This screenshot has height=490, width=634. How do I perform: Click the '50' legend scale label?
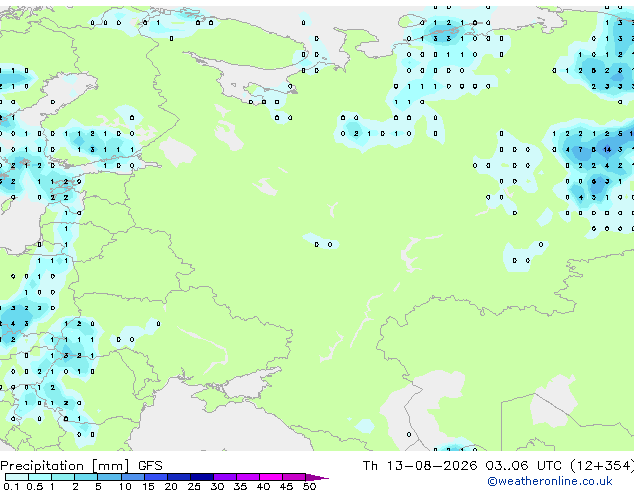310,486
